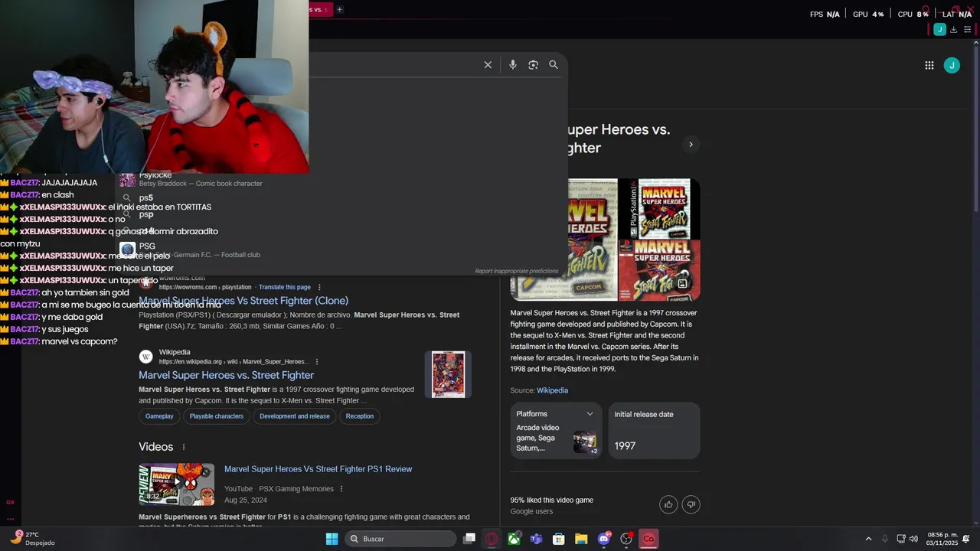This screenshot has height=551, width=980.
Task: Open the Xbox app from the taskbar
Action: [x=514, y=539]
